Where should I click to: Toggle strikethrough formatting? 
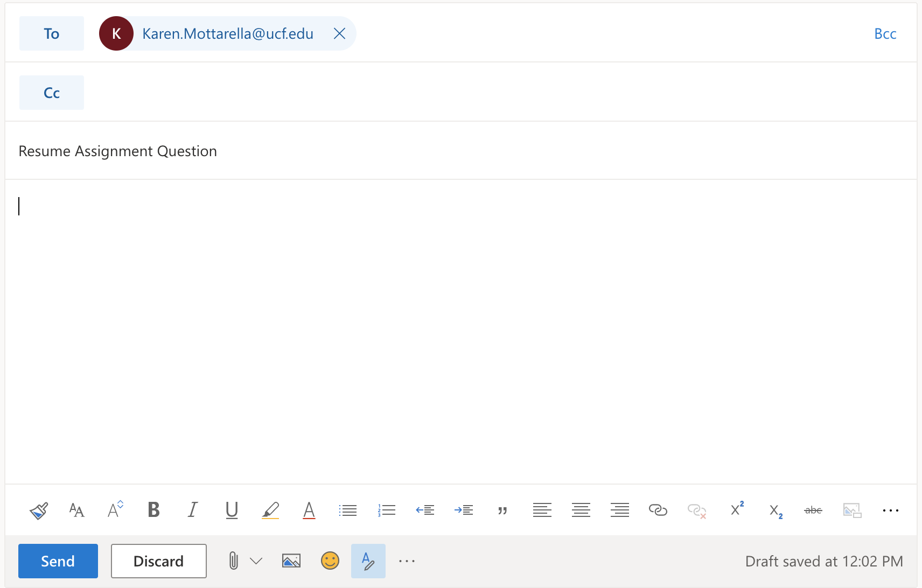coord(813,510)
